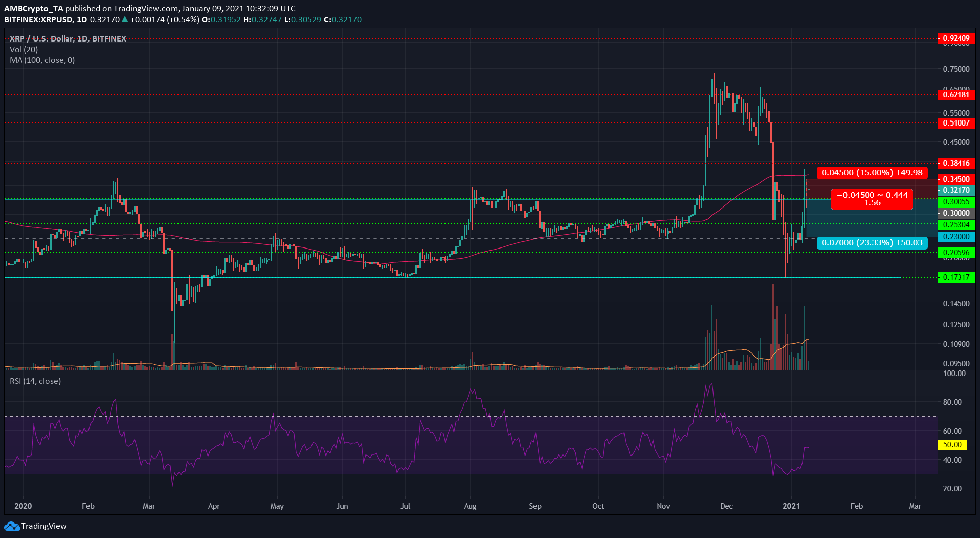Screen dimensions: 980x538
Task: Click the Vol (20) indicator legend
Action: coord(24,49)
